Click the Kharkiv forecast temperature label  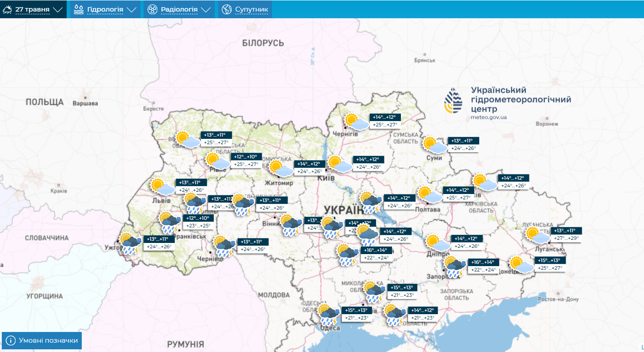pyautogui.click(x=513, y=186)
